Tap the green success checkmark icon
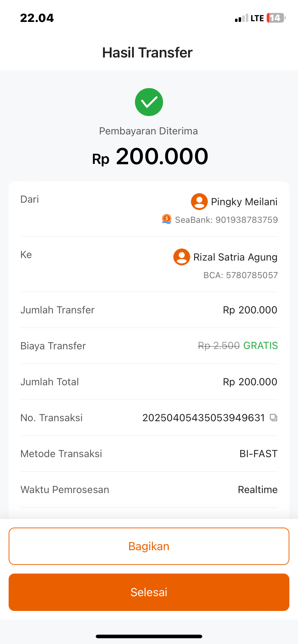The image size is (298, 644). pyautogui.click(x=149, y=102)
